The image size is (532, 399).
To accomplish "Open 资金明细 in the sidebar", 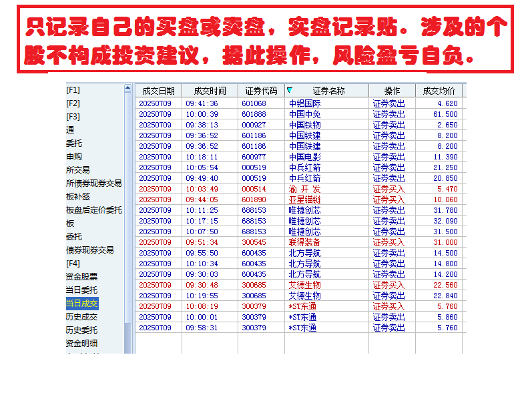I will click(x=81, y=344).
